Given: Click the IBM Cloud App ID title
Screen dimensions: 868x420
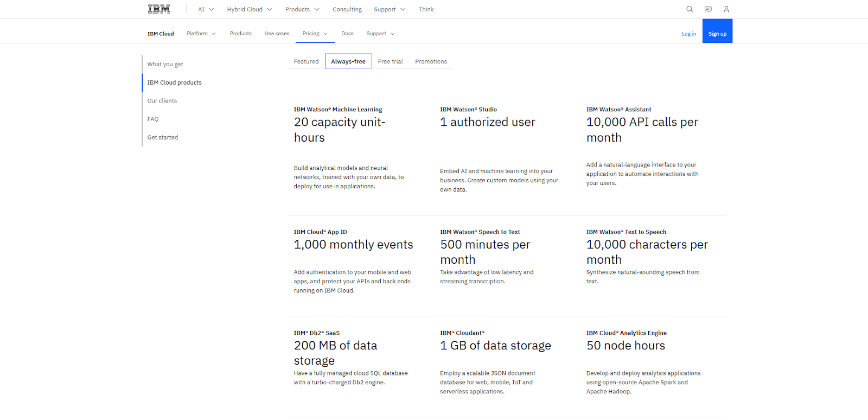Looking at the screenshot, I should [320, 232].
